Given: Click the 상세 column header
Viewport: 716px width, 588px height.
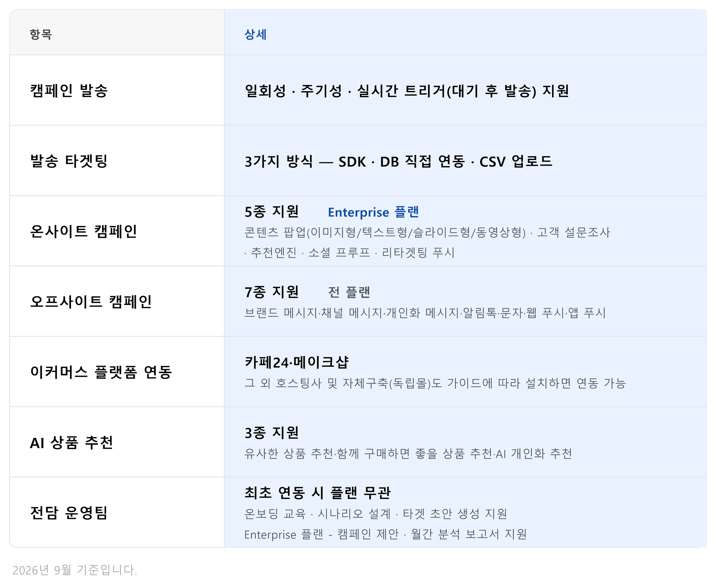Looking at the screenshot, I should (x=255, y=34).
